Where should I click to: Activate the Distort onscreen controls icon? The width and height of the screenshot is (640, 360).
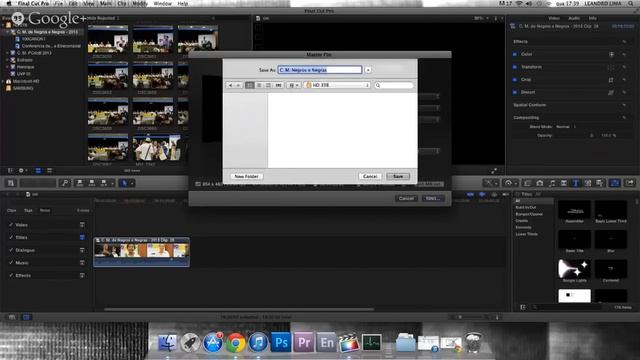click(611, 93)
